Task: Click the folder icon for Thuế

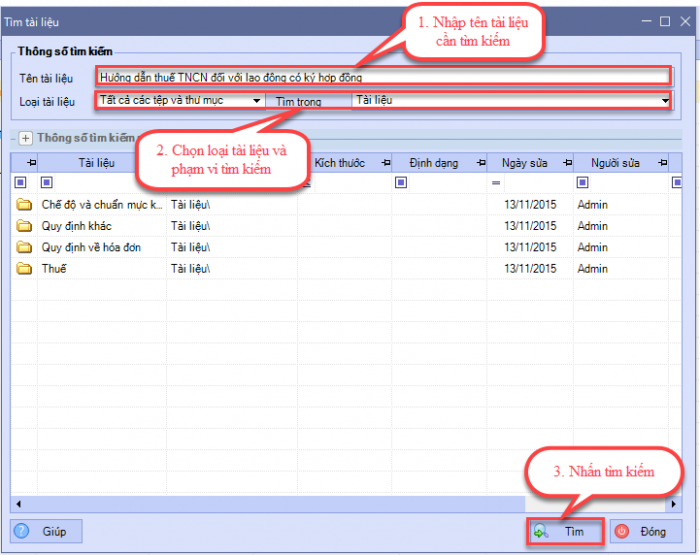Action: tap(24, 268)
